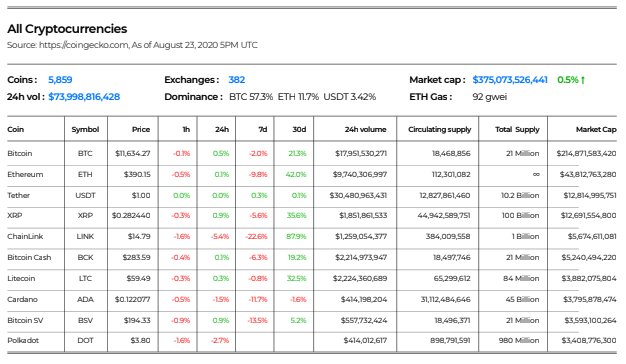
Task: Click the Total Supply column header
Action: pyautogui.click(x=517, y=129)
